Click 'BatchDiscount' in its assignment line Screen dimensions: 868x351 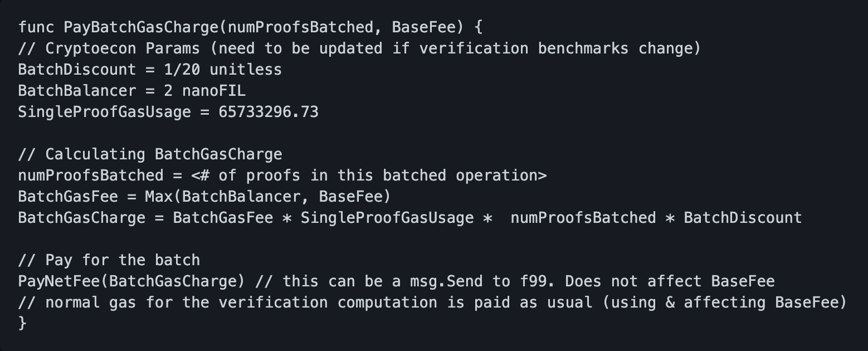(77, 70)
